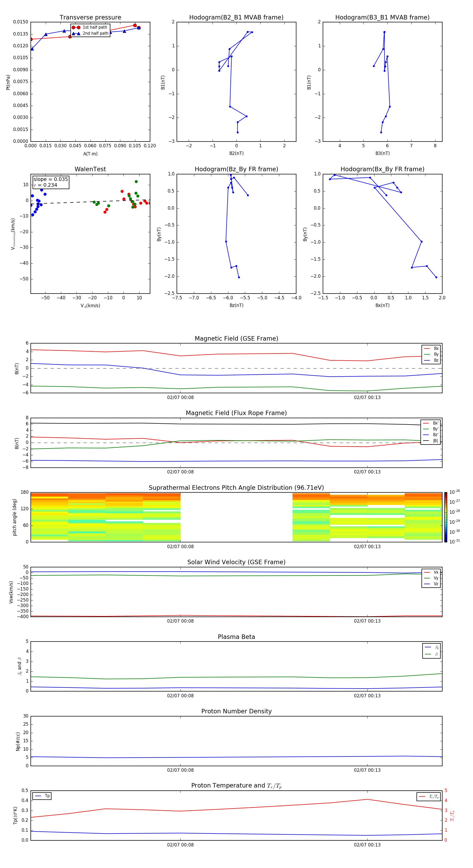This screenshot has height=868, width=473.
Task: Click the B2(nT) x-axis label
Action: (x=236, y=153)
